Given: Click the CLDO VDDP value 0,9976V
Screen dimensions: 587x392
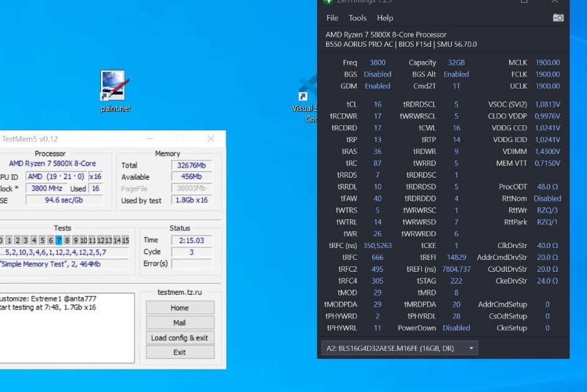Looking at the screenshot, I should pos(547,116).
